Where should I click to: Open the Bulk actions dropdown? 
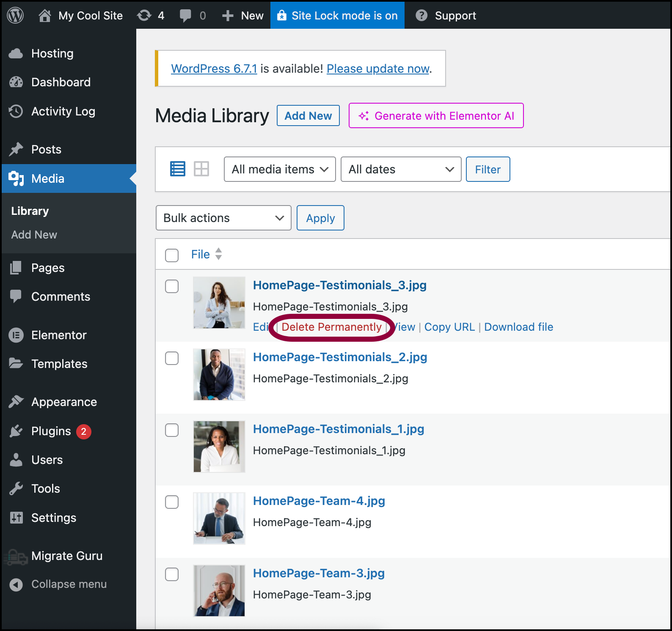pyautogui.click(x=223, y=218)
